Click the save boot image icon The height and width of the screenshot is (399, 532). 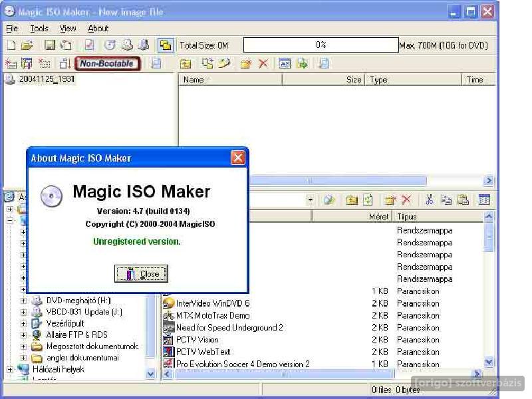pos(27,63)
